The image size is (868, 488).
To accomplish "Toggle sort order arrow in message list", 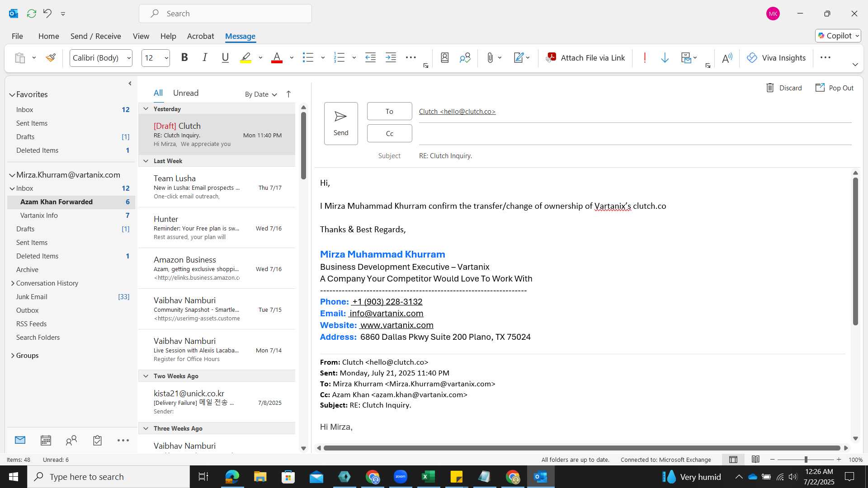I will click(288, 94).
